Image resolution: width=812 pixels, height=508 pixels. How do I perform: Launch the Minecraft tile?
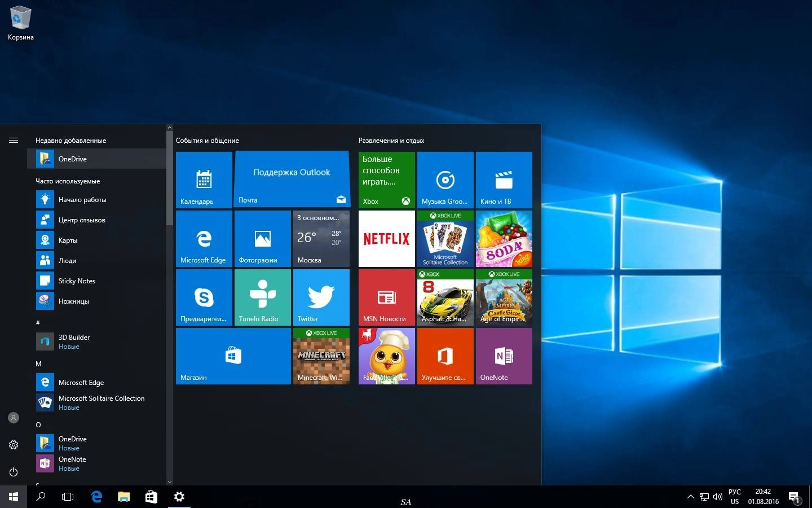321,356
